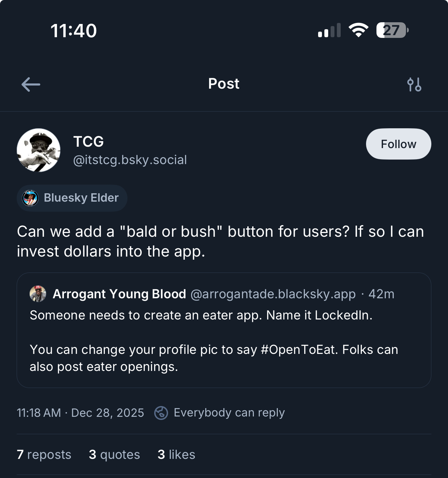Viewport: 448px width, 478px height.
Task: Open @itstcg.bsky.social handle
Action: 130,160
